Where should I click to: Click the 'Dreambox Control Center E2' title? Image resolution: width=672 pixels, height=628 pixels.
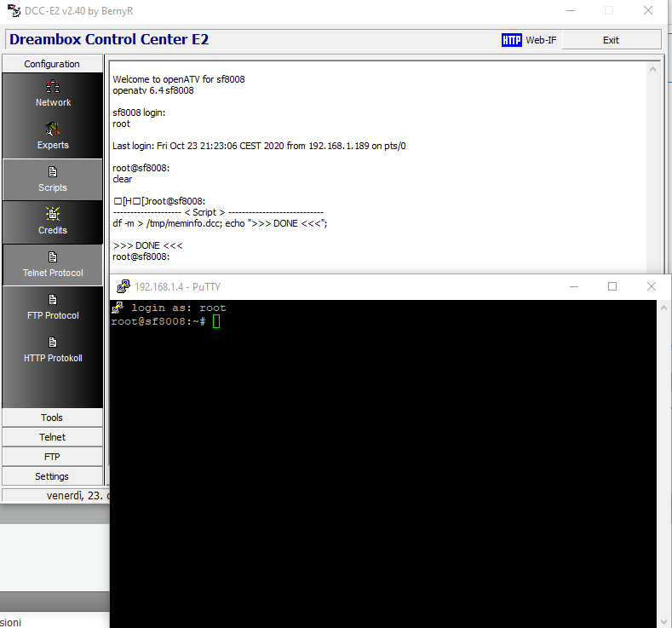(109, 39)
